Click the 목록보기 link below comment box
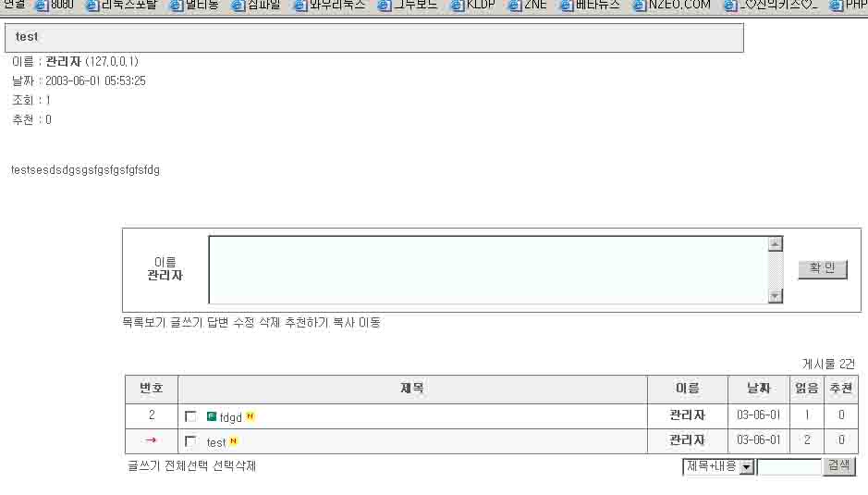The width and height of the screenshot is (868, 495). pos(144,323)
